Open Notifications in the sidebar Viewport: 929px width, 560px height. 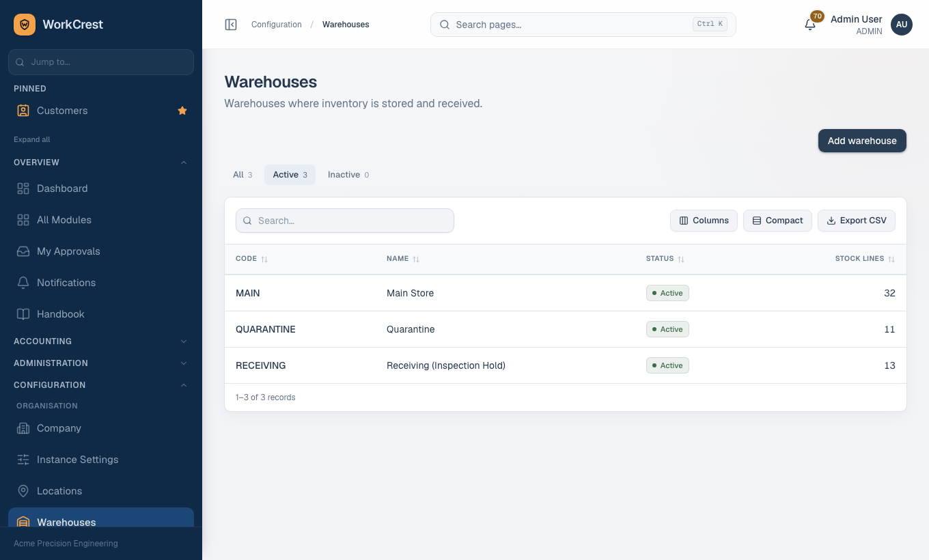(x=101, y=283)
